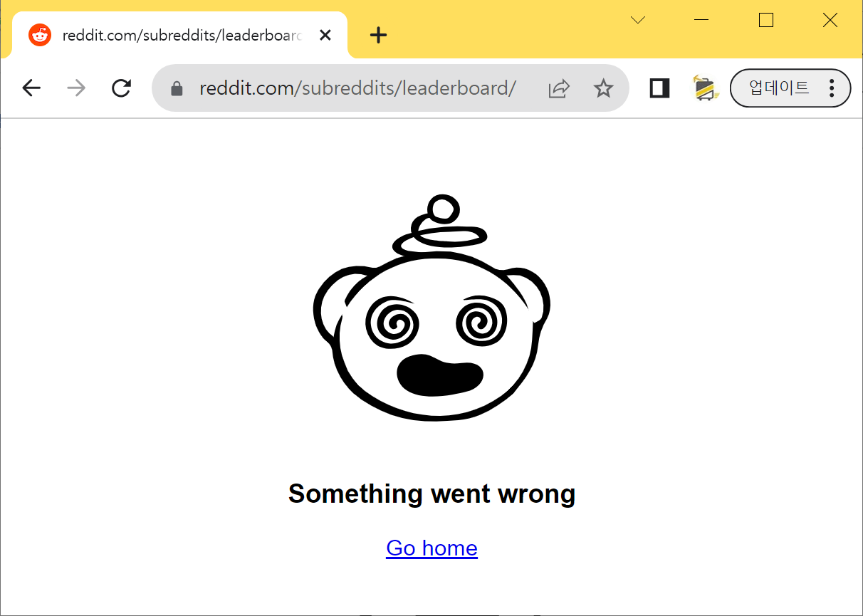Close the reddit.com leaderboard tab

tap(325, 35)
